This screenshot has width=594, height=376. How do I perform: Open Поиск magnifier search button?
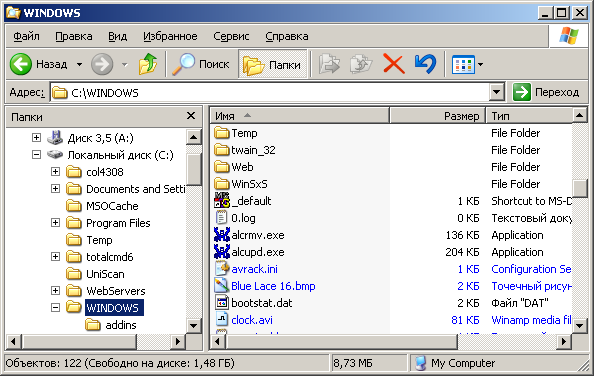click(201, 64)
